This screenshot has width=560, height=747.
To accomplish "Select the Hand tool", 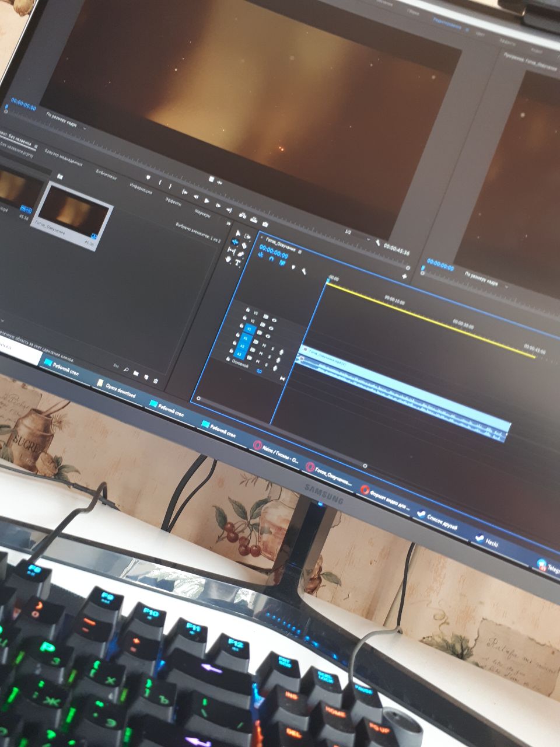I will (x=228, y=259).
